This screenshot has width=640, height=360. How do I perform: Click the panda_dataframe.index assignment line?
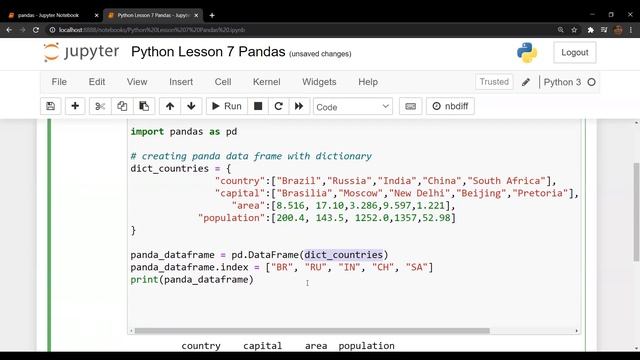(282, 267)
